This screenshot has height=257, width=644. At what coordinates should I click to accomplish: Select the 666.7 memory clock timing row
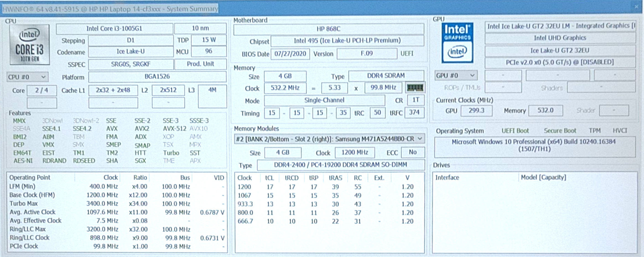point(329,221)
